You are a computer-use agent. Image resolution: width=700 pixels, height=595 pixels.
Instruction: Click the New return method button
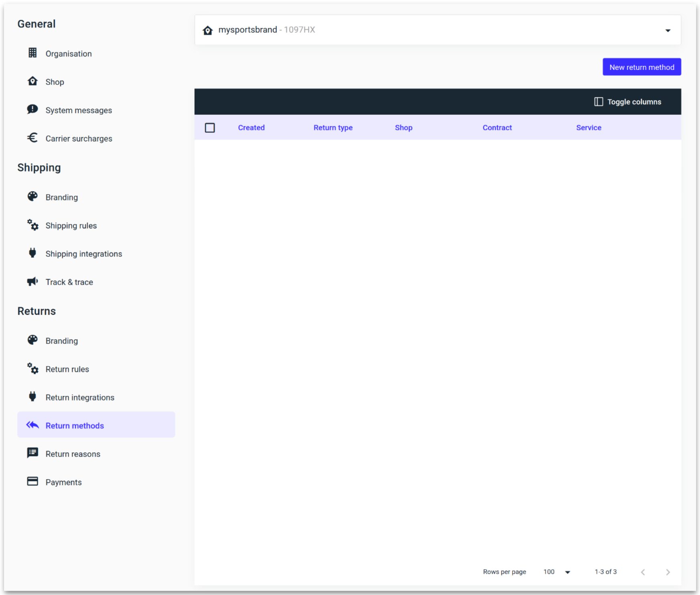pyautogui.click(x=641, y=67)
